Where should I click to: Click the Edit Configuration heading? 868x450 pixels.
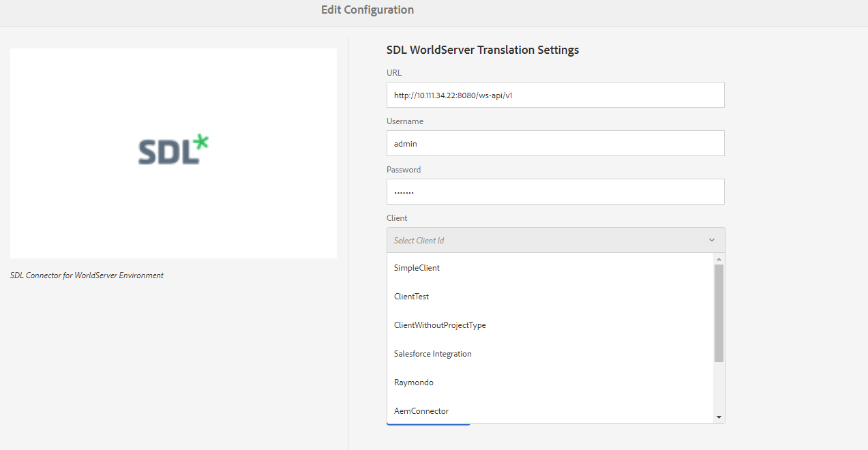coord(368,10)
